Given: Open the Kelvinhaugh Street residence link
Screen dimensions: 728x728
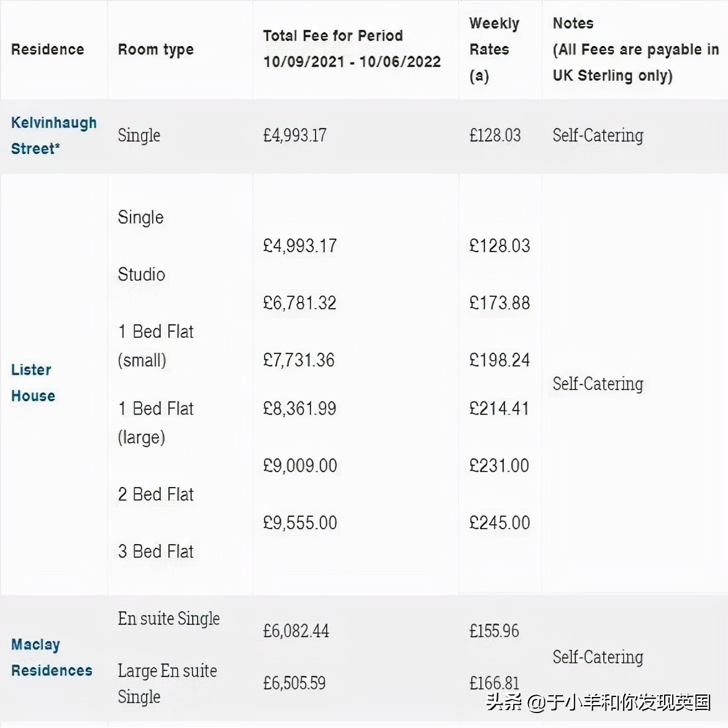Looking at the screenshot, I should click(53, 135).
